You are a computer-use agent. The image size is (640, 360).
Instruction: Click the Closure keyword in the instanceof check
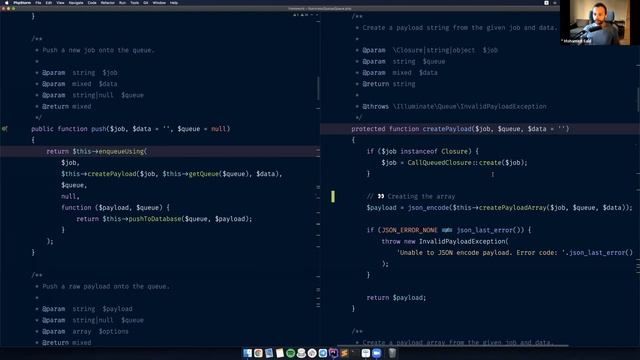click(454, 151)
